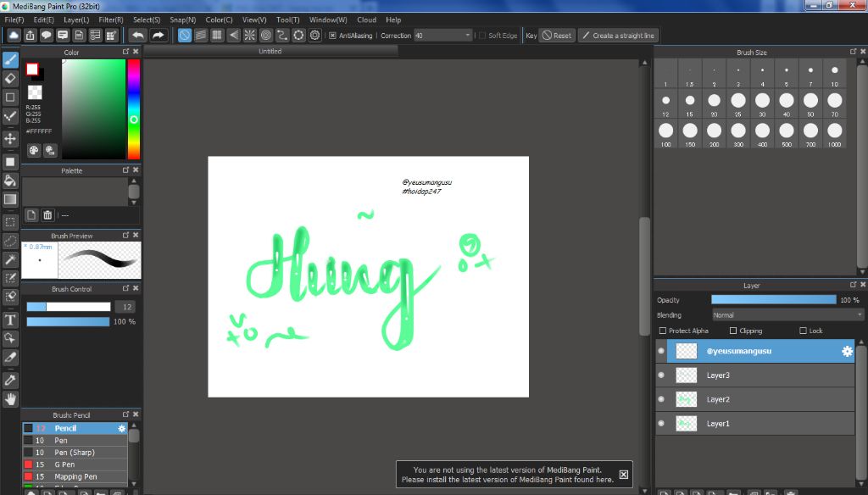
Task: Open the Layer menu
Action: pos(76,20)
